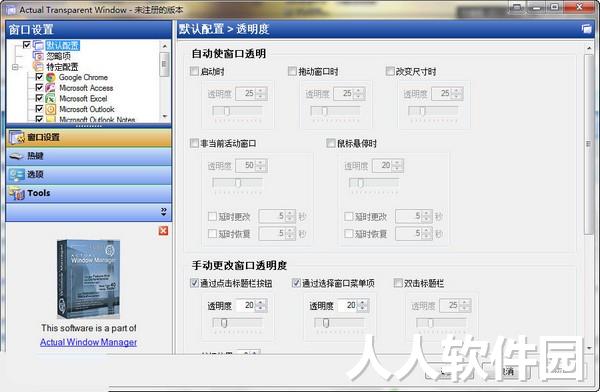Click transparency slider under 非当前活动窗口
The width and height of the screenshot is (600, 392).
click(237, 183)
